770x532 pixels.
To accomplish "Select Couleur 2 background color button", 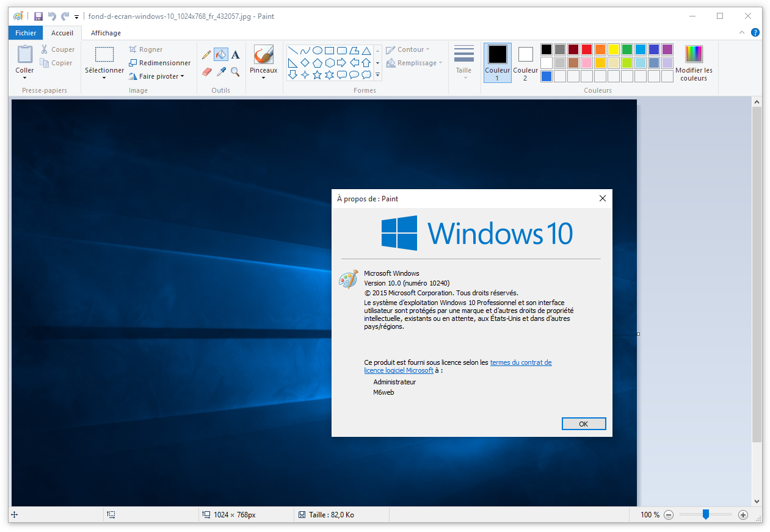I will click(x=526, y=63).
